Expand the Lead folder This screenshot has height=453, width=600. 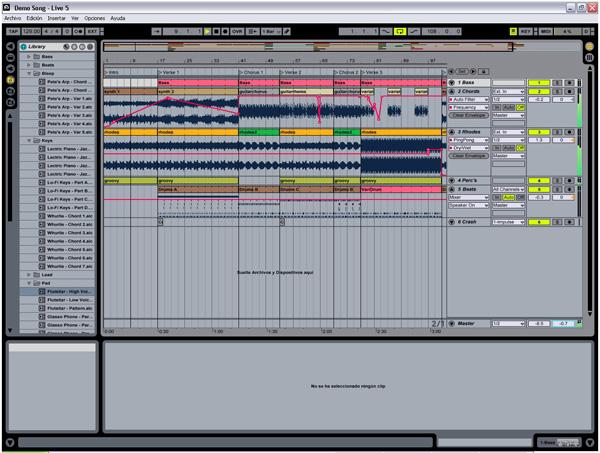(x=29, y=275)
